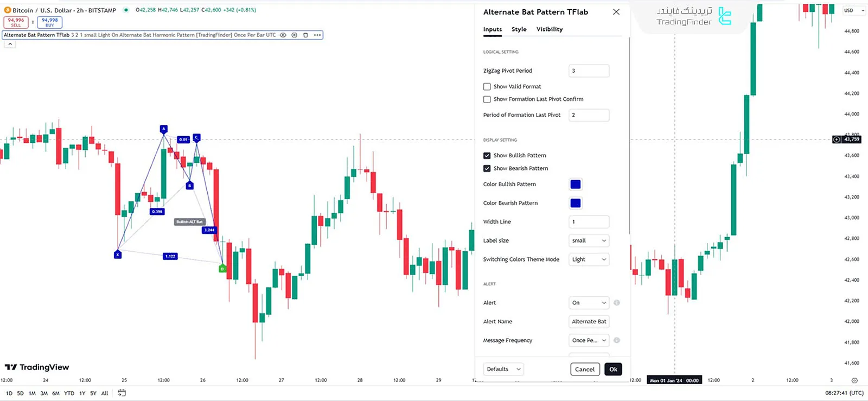Expand the Switching Colors Theme Mode dropdown
868x401 pixels.
589,259
